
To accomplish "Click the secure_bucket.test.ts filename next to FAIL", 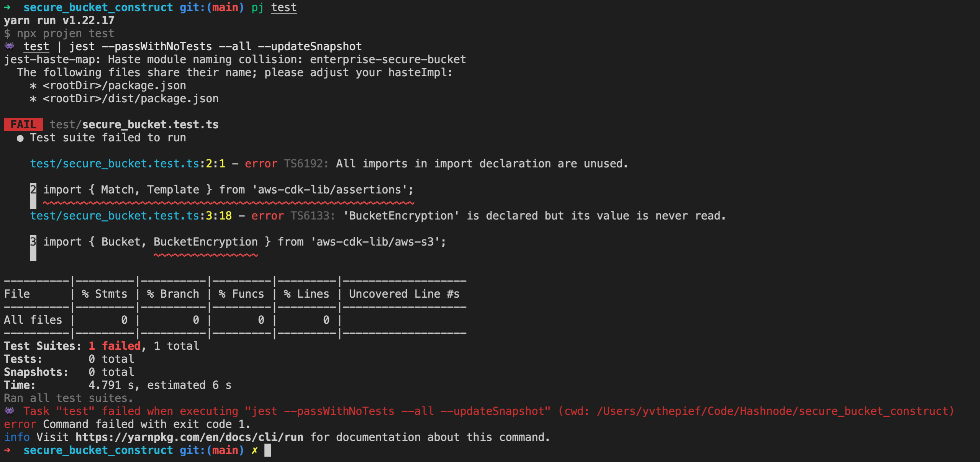I will pyautogui.click(x=150, y=125).
